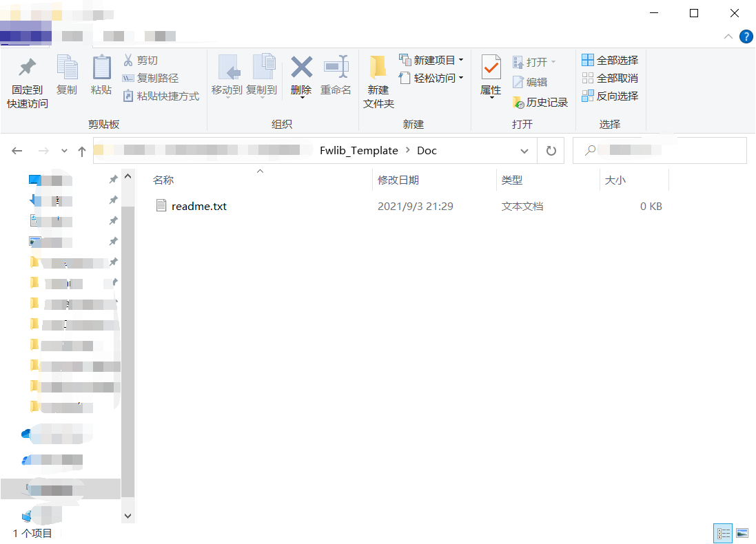This screenshot has height=544, width=756.
Task: Click Select All (全部选择)
Action: tap(610, 60)
